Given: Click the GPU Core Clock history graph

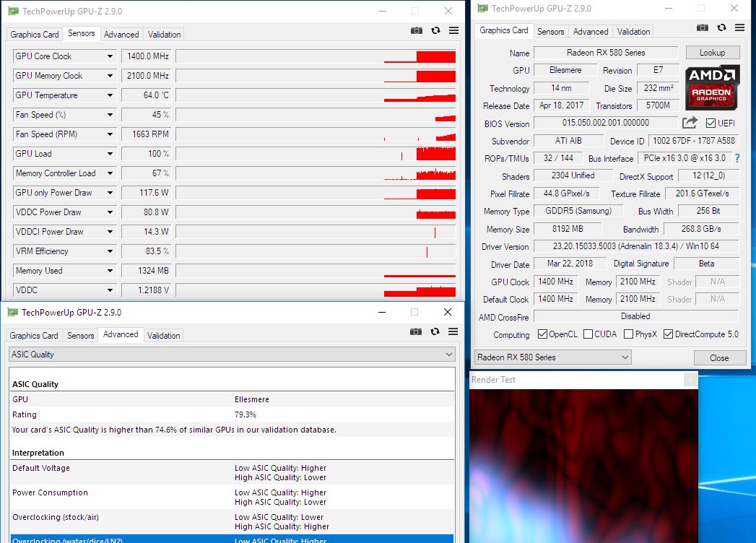Looking at the screenshot, I should (316, 56).
